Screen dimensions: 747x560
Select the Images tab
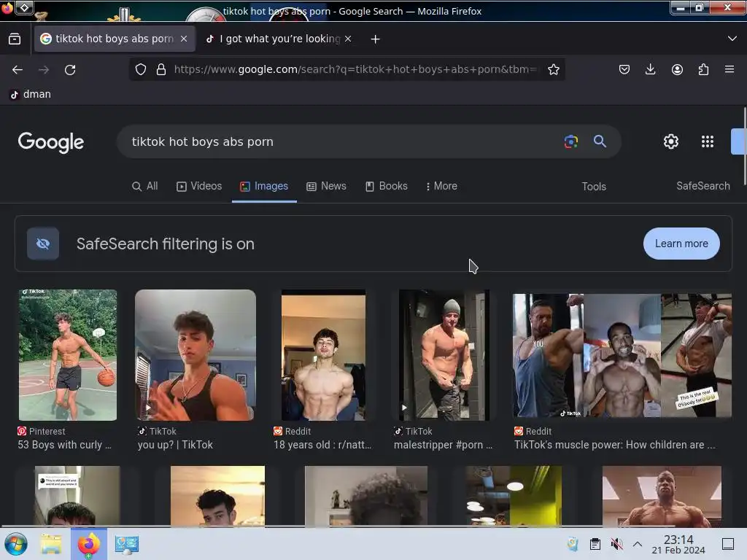tap(264, 186)
